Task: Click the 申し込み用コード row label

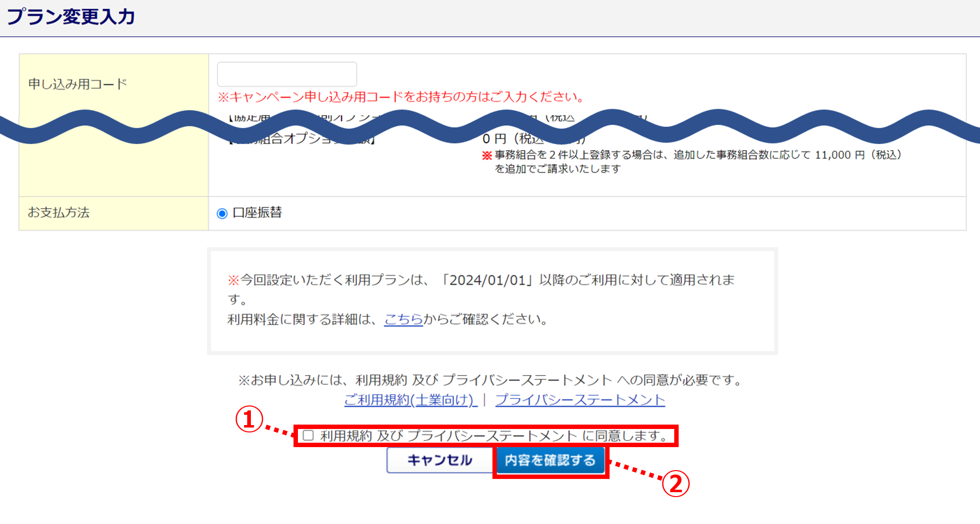Action: coord(77,84)
